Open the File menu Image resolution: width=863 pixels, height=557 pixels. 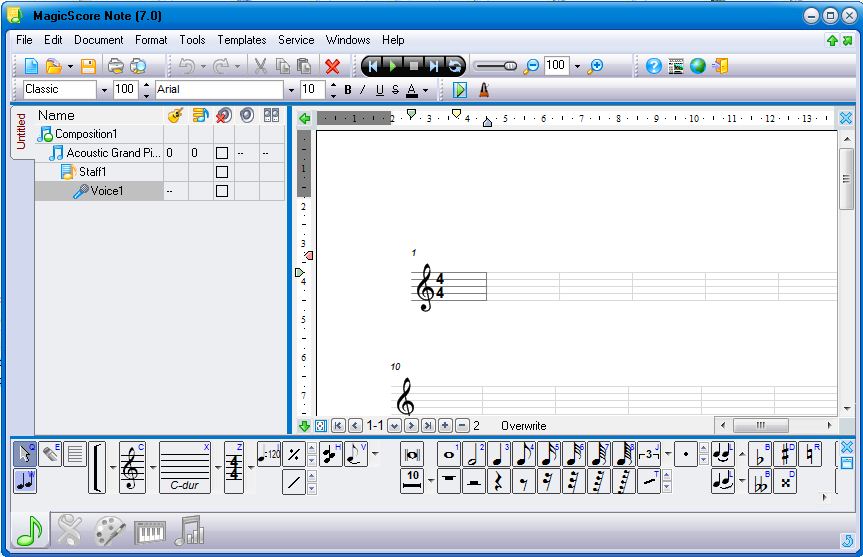(x=24, y=40)
